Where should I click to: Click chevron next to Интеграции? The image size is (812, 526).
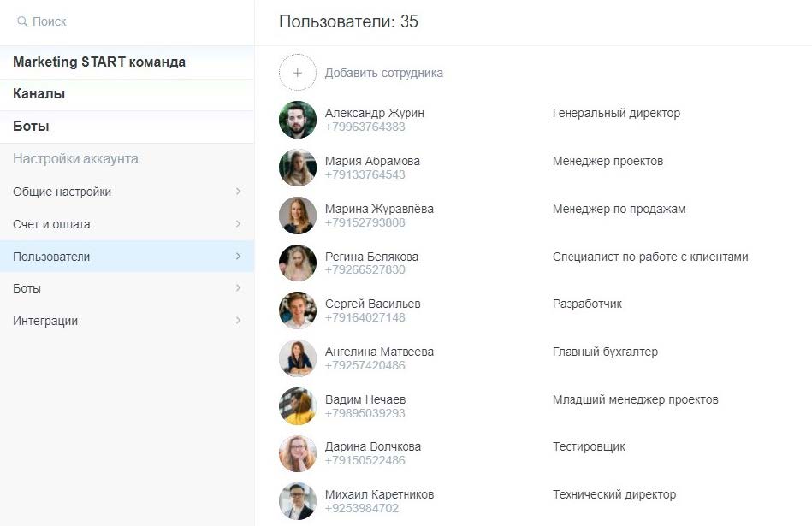pos(238,321)
